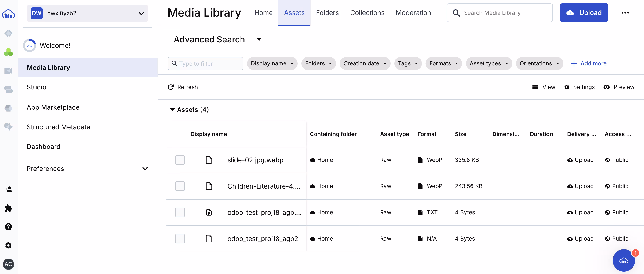Open the floating Cloudinary chat bubble

pos(623,260)
